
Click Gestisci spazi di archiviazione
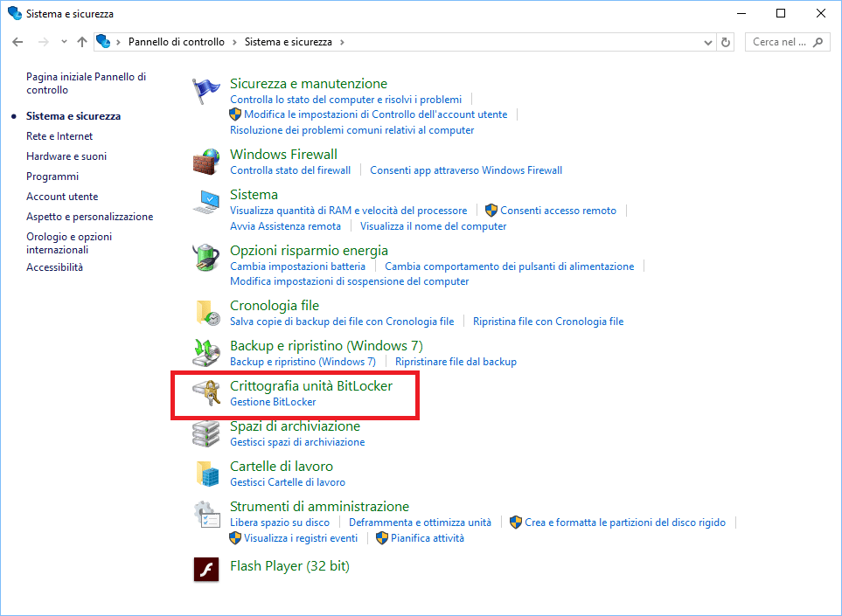click(x=297, y=442)
